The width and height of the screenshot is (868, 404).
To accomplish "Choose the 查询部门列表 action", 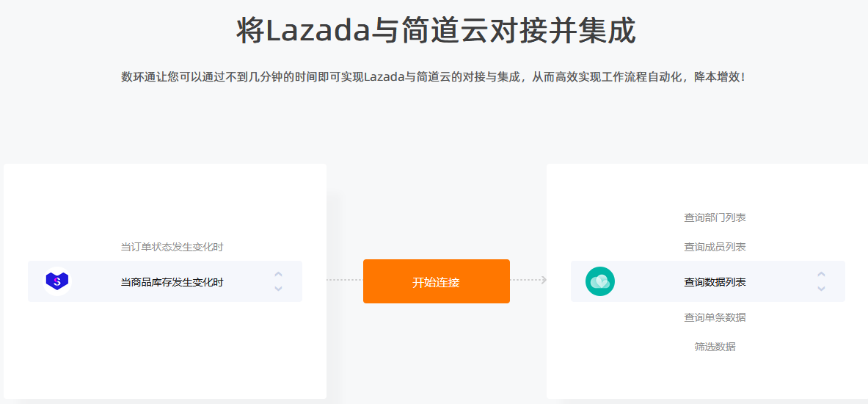I will tap(715, 218).
